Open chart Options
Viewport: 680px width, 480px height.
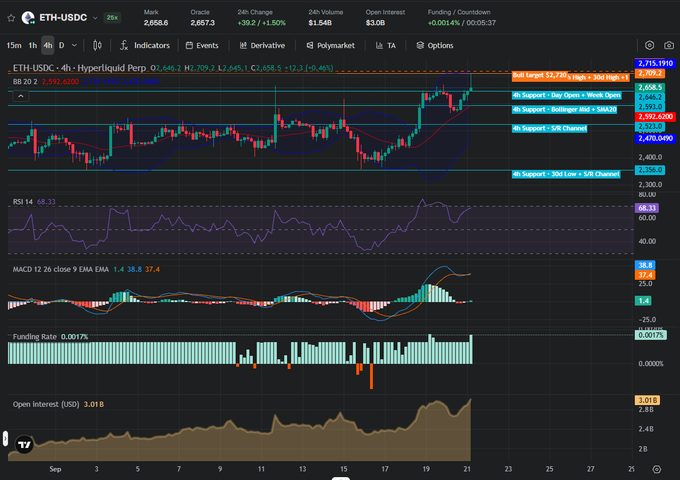[435, 46]
